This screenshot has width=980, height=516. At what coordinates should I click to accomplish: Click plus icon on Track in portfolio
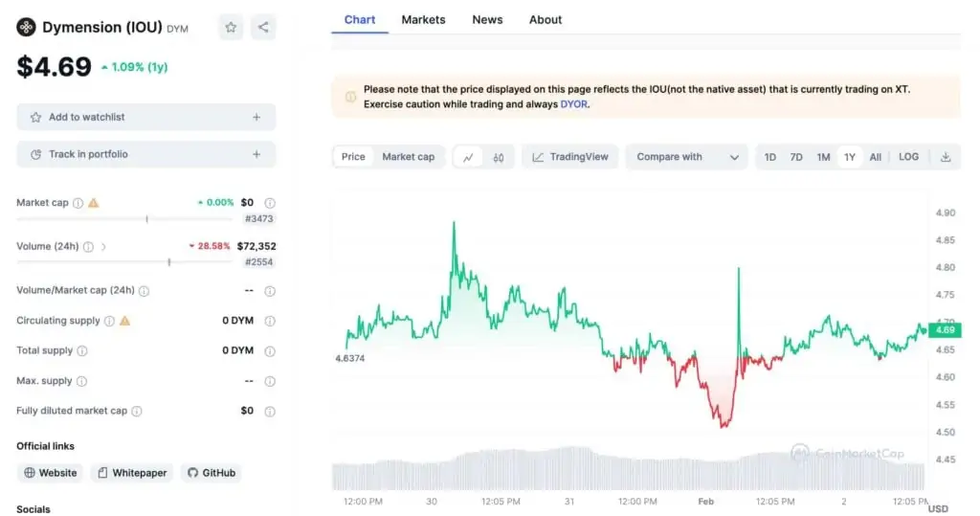[x=256, y=154]
